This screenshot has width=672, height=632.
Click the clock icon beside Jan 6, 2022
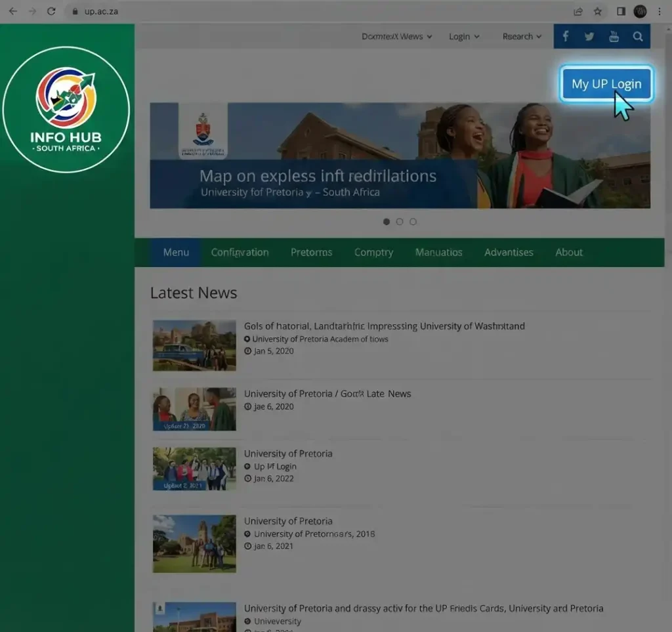[247, 478]
